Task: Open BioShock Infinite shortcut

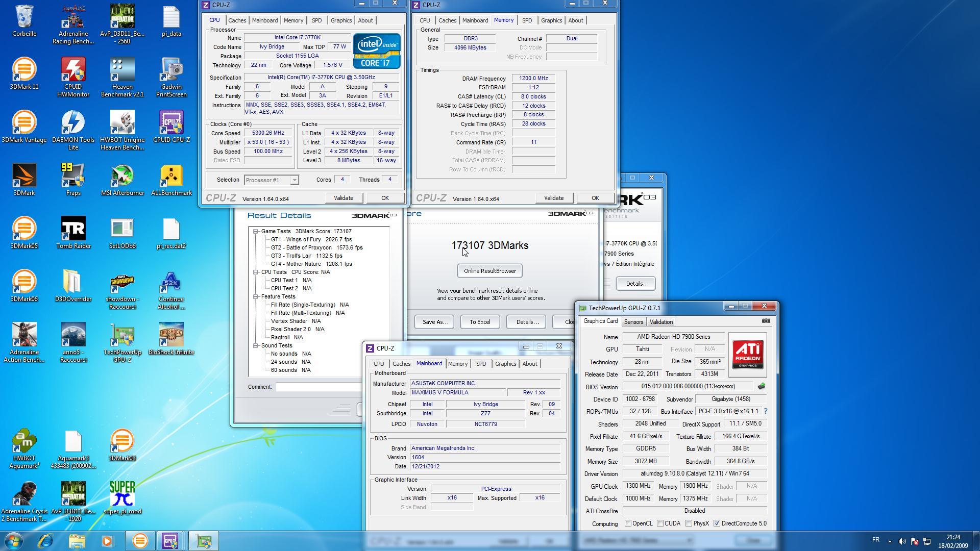Action: click(171, 339)
